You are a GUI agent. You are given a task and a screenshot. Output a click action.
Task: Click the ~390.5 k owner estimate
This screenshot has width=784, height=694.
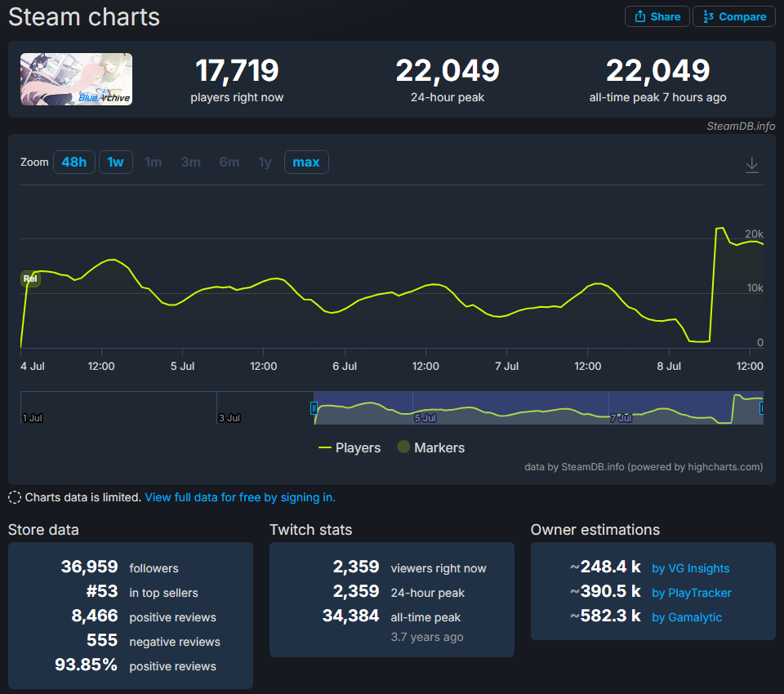click(x=605, y=591)
